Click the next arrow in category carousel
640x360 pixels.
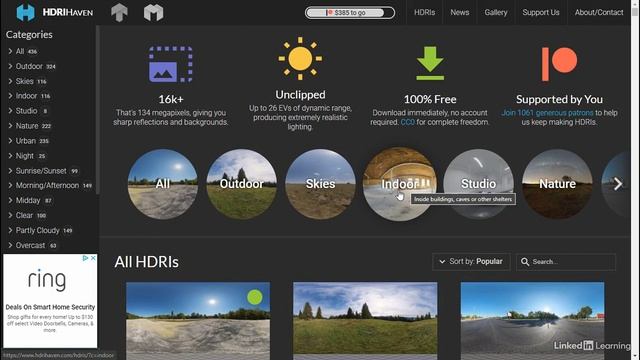(x=618, y=184)
